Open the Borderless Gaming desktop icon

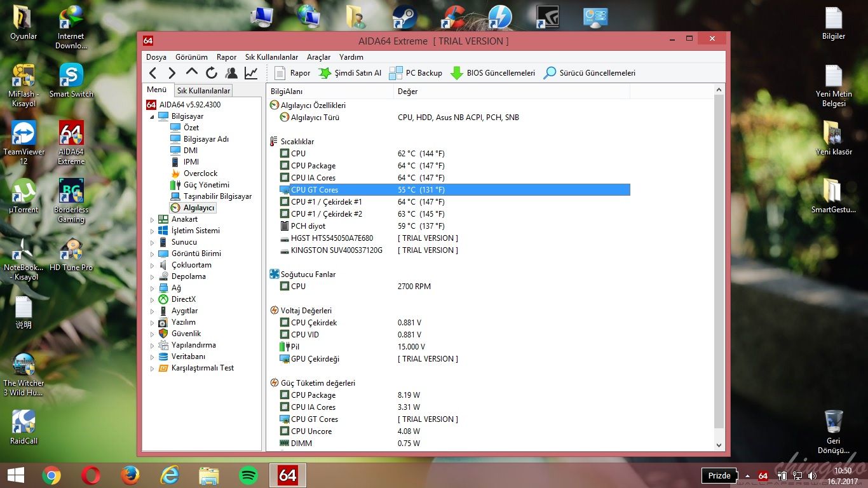(71, 201)
